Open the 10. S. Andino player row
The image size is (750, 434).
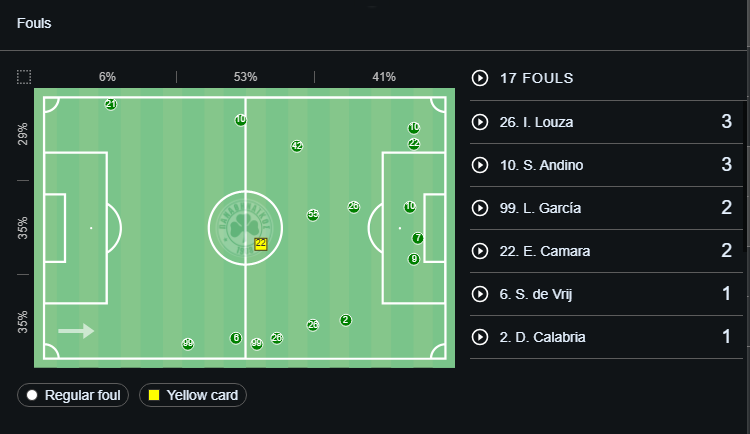point(607,165)
